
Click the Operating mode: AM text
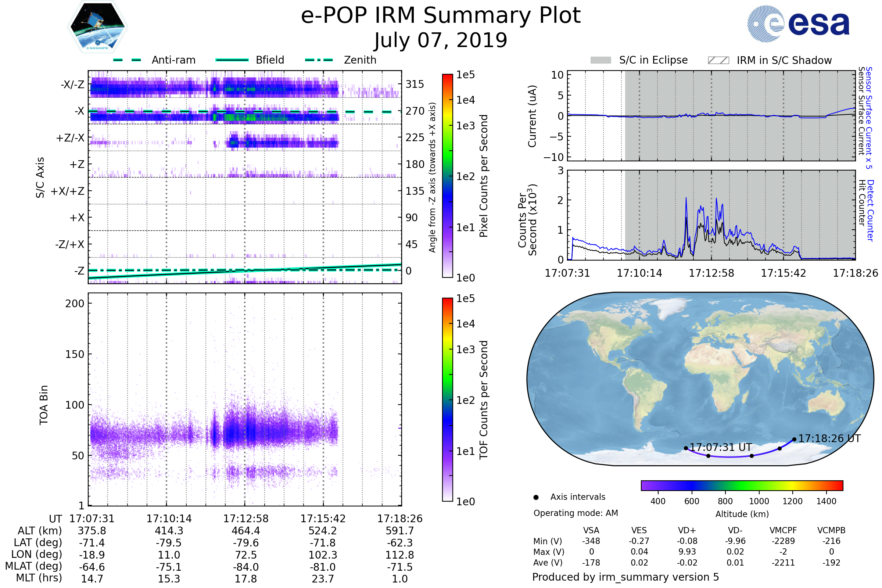coord(576,513)
